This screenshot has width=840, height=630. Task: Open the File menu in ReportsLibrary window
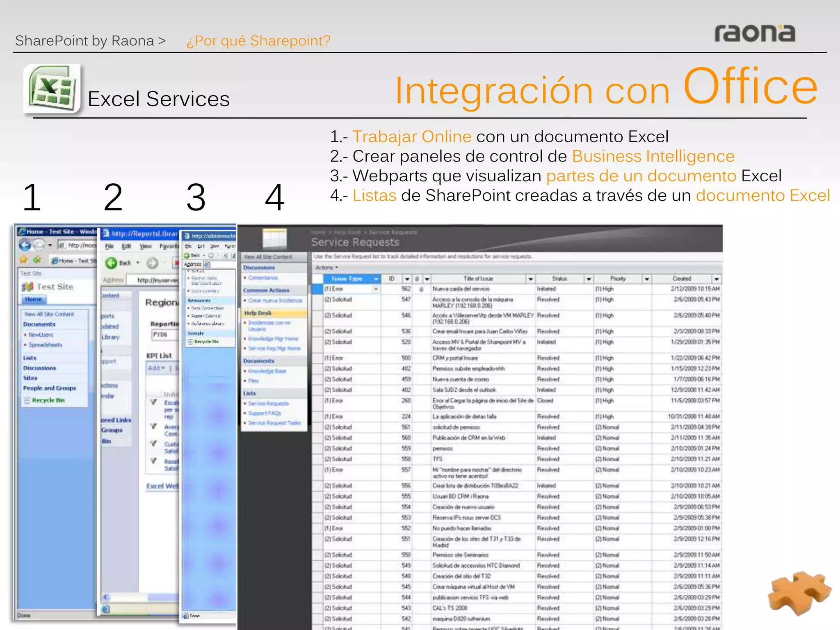(x=109, y=247)
